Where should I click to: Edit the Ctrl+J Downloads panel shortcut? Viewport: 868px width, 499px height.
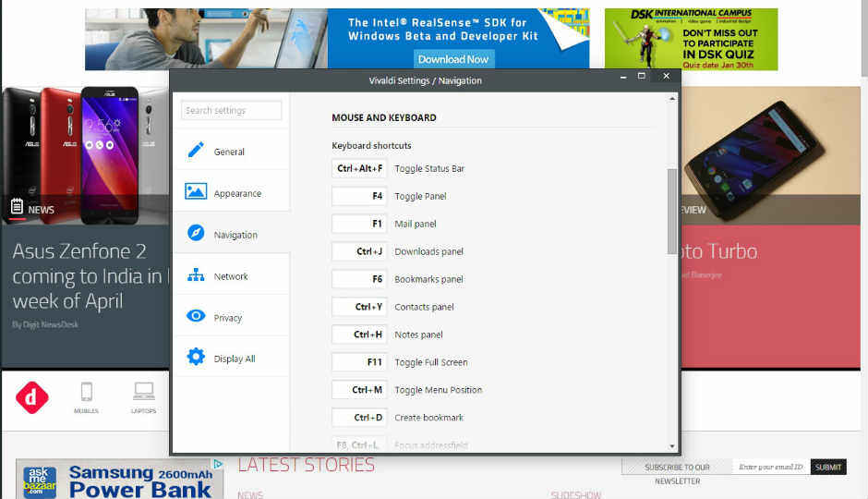(x=359, y=251)
